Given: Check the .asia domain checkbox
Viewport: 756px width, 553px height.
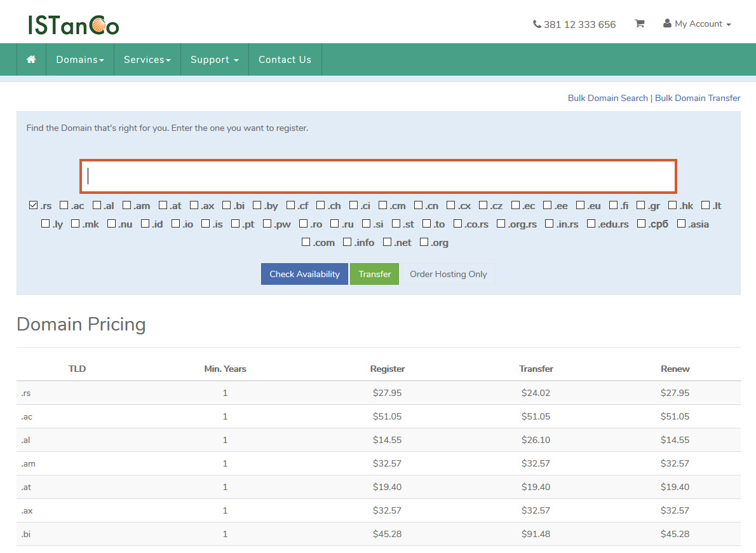Looking at the screenshot, I should [x=681, y=223].
